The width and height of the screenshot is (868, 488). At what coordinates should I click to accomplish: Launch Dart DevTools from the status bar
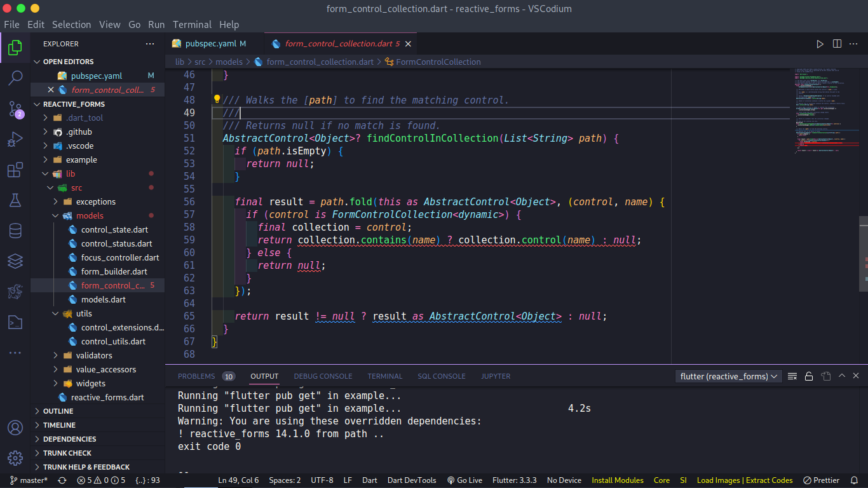[411, 480]
